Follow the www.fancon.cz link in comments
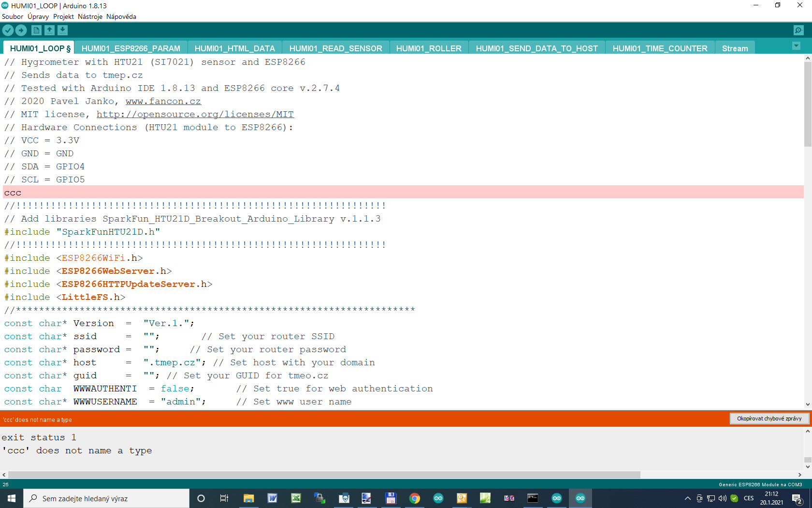The width and height of the screenshot is (812, 508). tap(163, 101)
